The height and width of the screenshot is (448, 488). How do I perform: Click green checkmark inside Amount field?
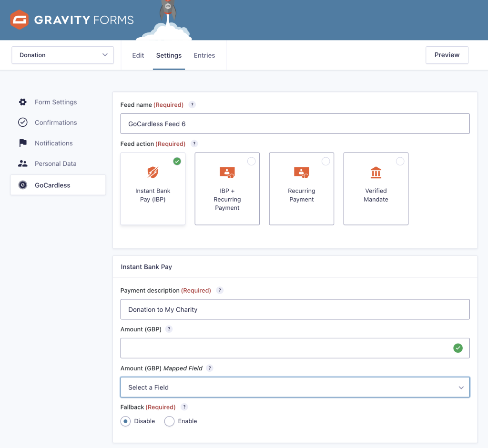[x=458, y=348]
